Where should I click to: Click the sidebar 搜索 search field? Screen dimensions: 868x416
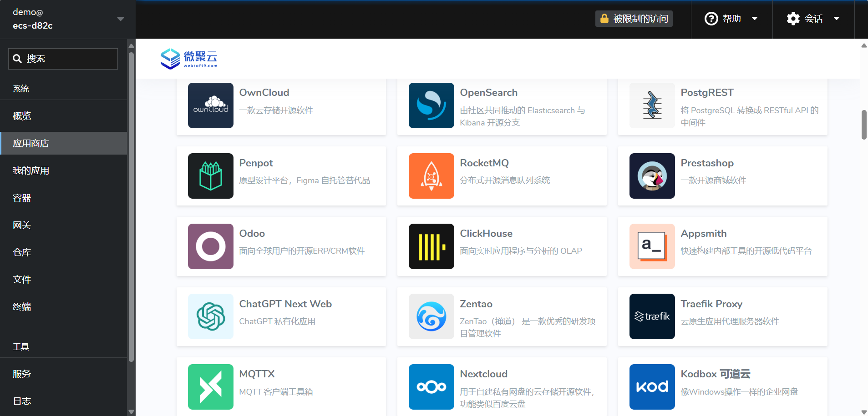(63, 59)
